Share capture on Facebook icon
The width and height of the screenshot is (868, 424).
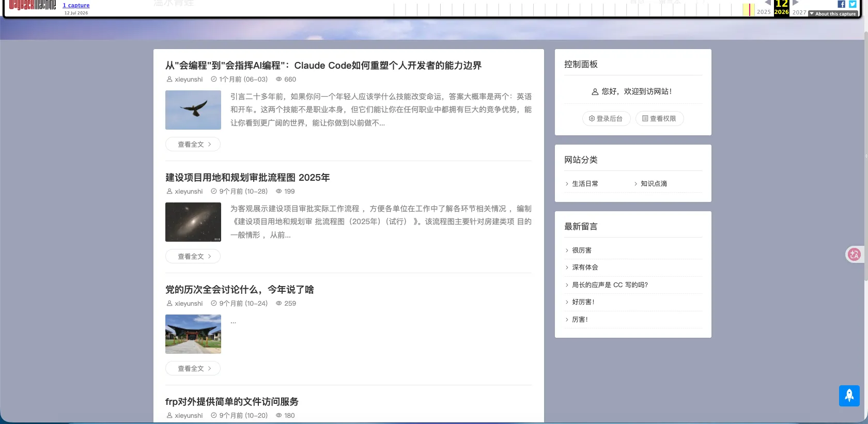[x=841, y=4]
